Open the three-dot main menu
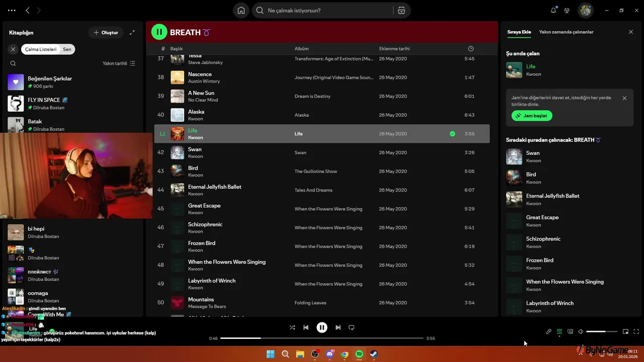 [x=12, y=10]
